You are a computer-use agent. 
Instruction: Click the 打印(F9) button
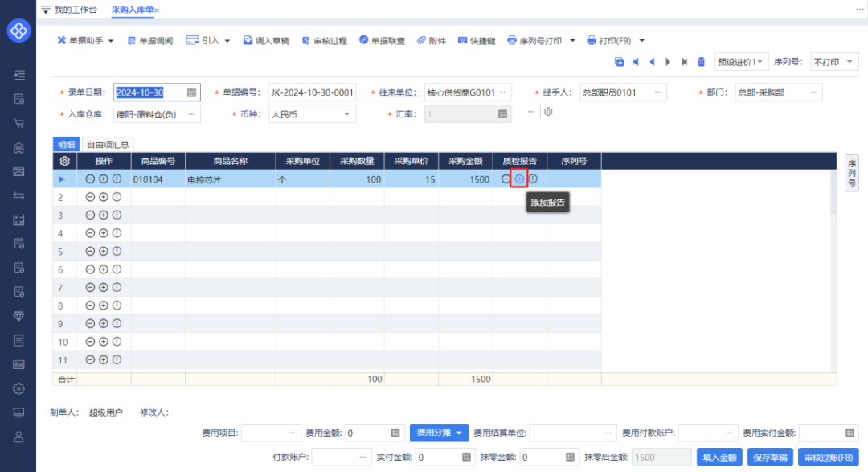pyautogui.click(x=609, y=40)
